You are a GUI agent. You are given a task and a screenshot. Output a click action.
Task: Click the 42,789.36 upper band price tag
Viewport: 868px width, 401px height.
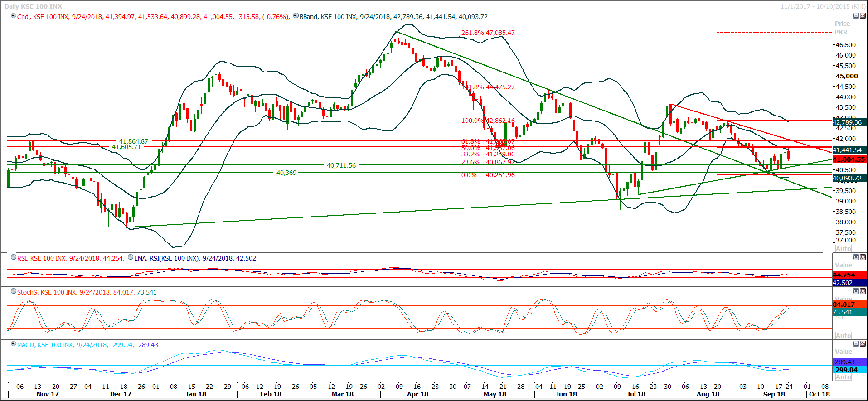pos(849,122)
